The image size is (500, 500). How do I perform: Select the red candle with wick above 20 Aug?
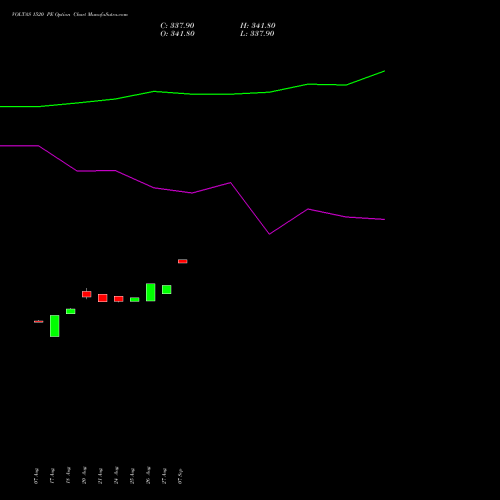87,294
